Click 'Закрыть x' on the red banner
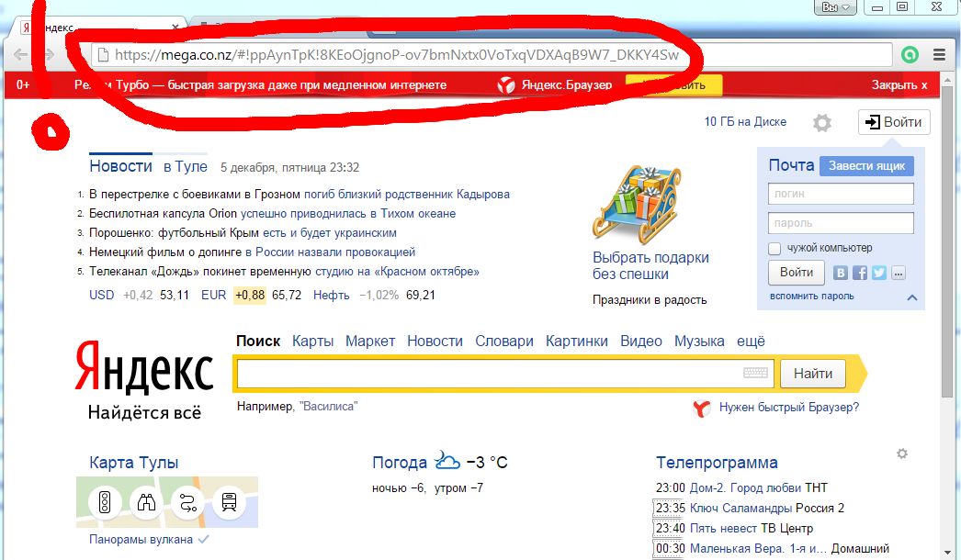Image resolution: width=961 pixels, height=560 pixels. point(899,85)
